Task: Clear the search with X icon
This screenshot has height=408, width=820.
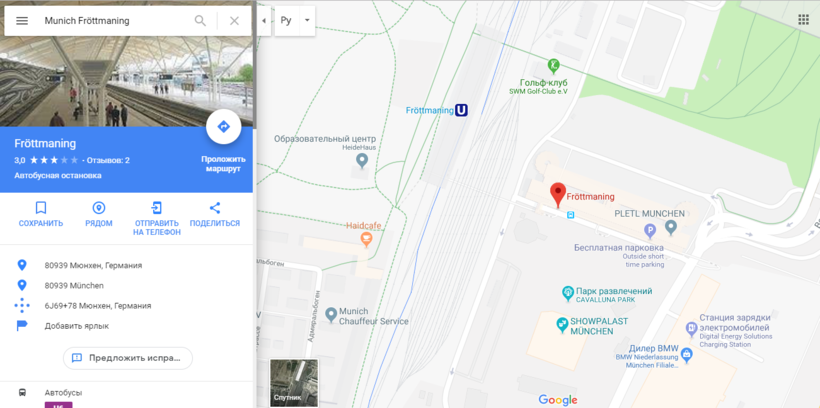Action: pyautogui.click(x=234, y=21)
